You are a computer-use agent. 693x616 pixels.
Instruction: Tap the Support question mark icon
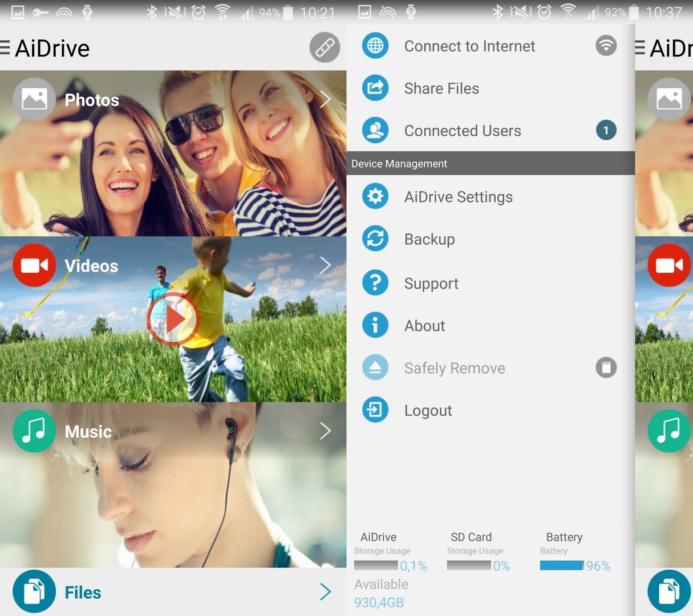375,283
